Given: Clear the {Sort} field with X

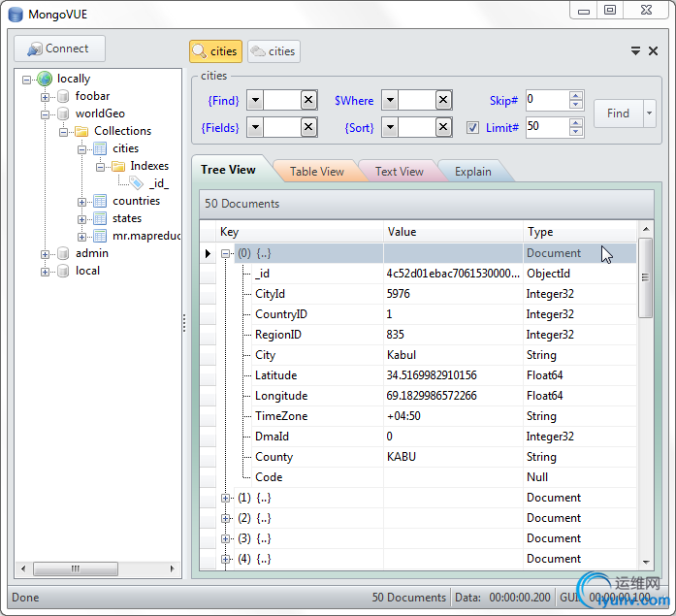Looking at the screenshot, I should pos(443,127).
